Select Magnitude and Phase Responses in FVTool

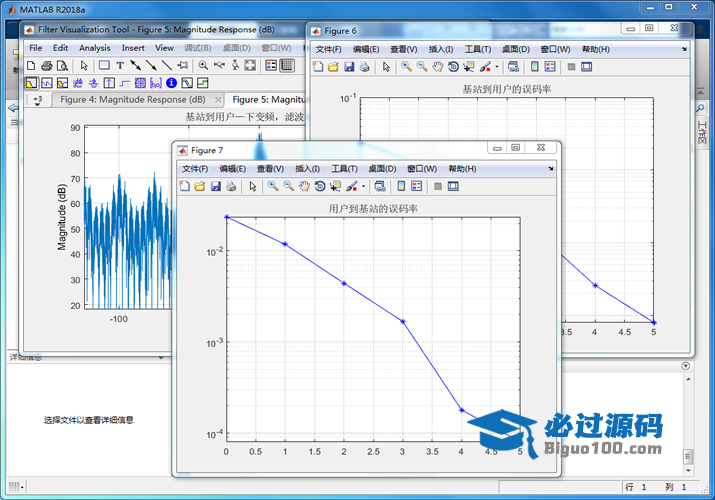tap(62, 83)
